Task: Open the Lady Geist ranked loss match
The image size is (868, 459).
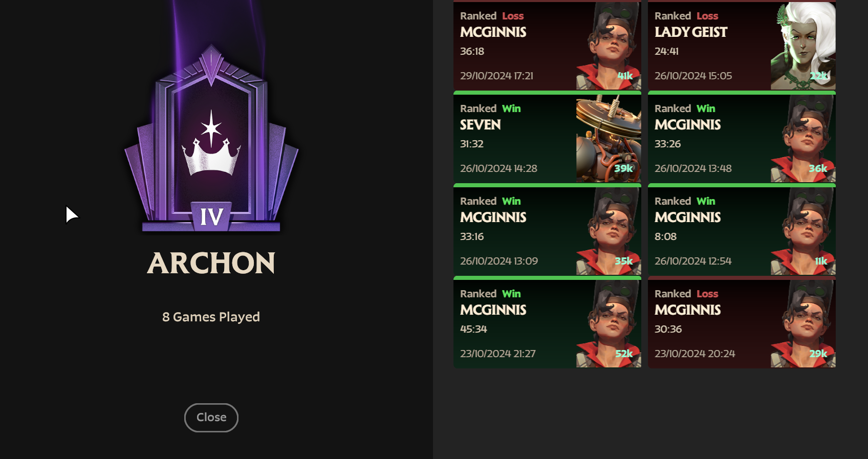Action: (742, 45)
